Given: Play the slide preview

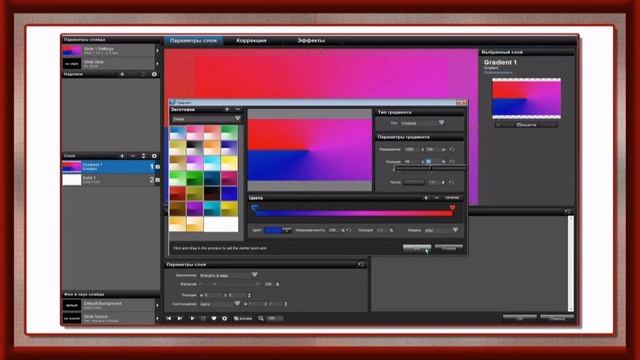Looking at the screenshot, I should (192, 318).
